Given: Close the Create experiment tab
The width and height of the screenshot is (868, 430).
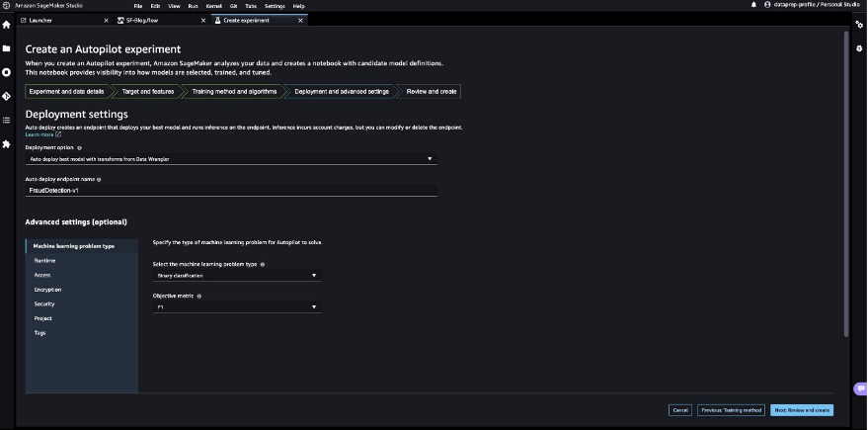Looking at the screenshot, I should coord(300,20).
